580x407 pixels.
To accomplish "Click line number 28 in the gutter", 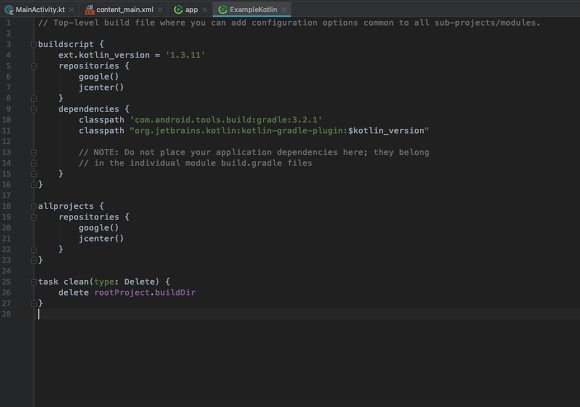I will (x=7, y=314).
